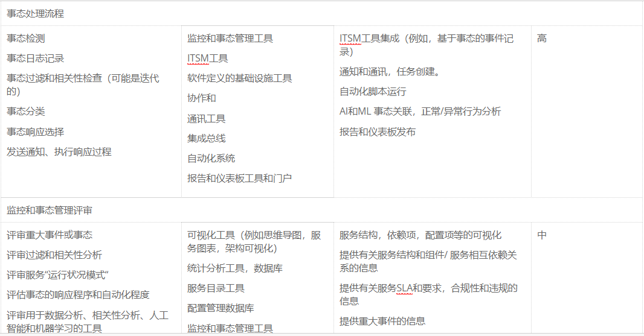This screenshot has width=644, height=336.
Task: Click 发送通知、执行响应过程 text
Action: click(59, 152)
